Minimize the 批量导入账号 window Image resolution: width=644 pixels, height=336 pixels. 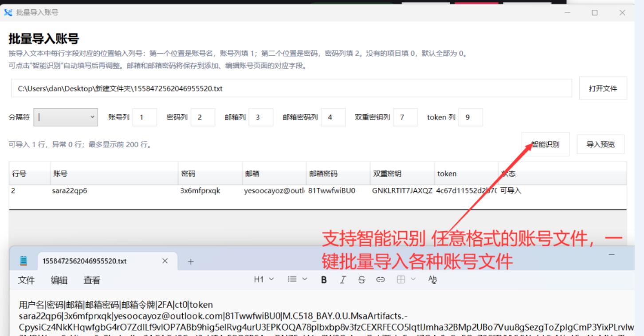(567, 13)
